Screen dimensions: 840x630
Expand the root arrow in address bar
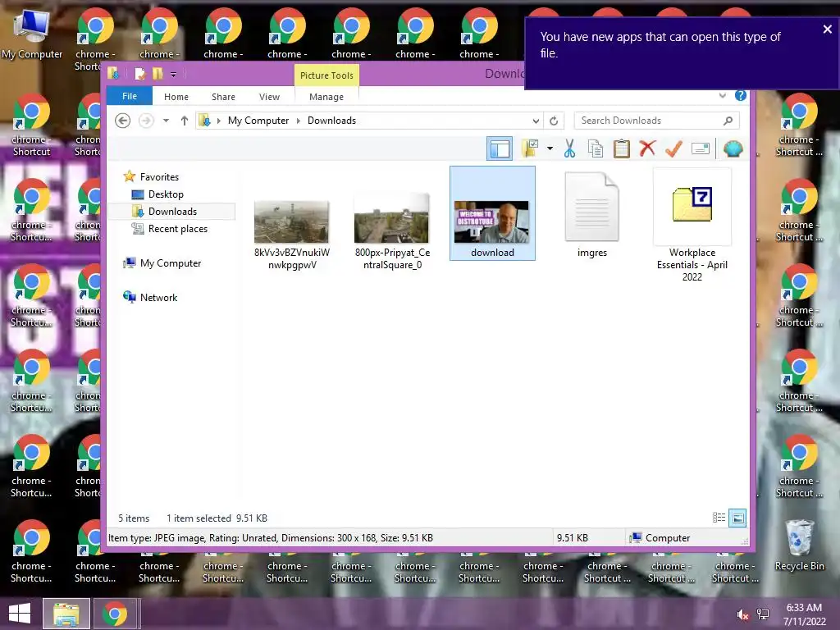(218, 121)
